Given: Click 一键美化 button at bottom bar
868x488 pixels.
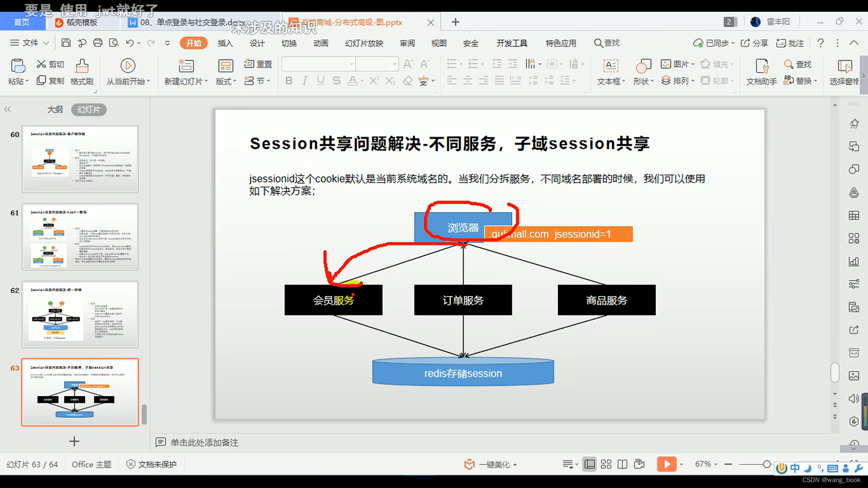Looking at the screenshot, I should [x=488, y=464].
